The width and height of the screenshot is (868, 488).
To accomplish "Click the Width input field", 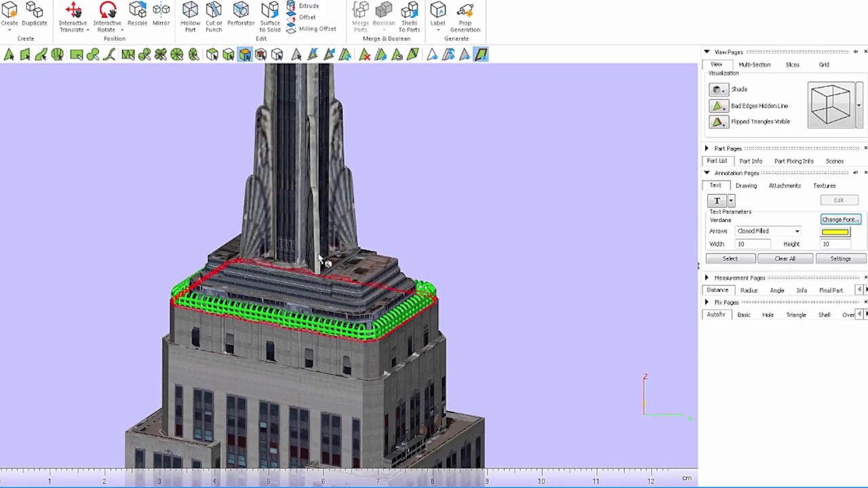I will [753, 244].
